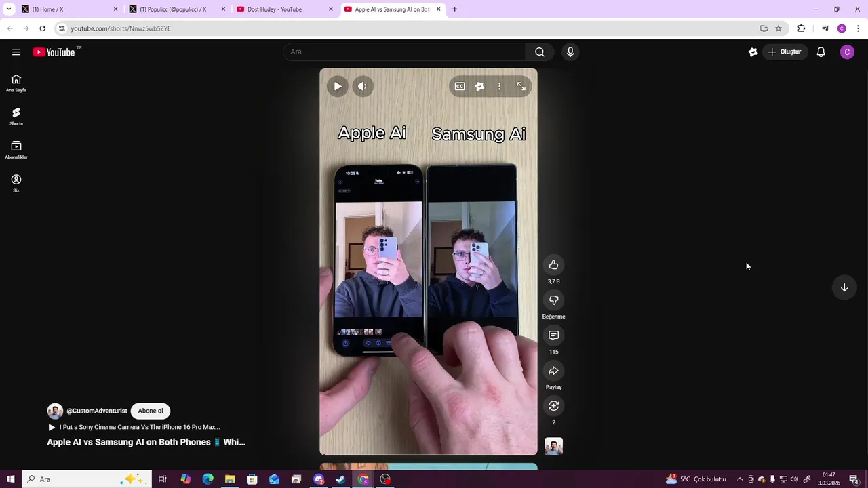
Task: Enter fullscreen on the Short
Action: click(521, 86)
